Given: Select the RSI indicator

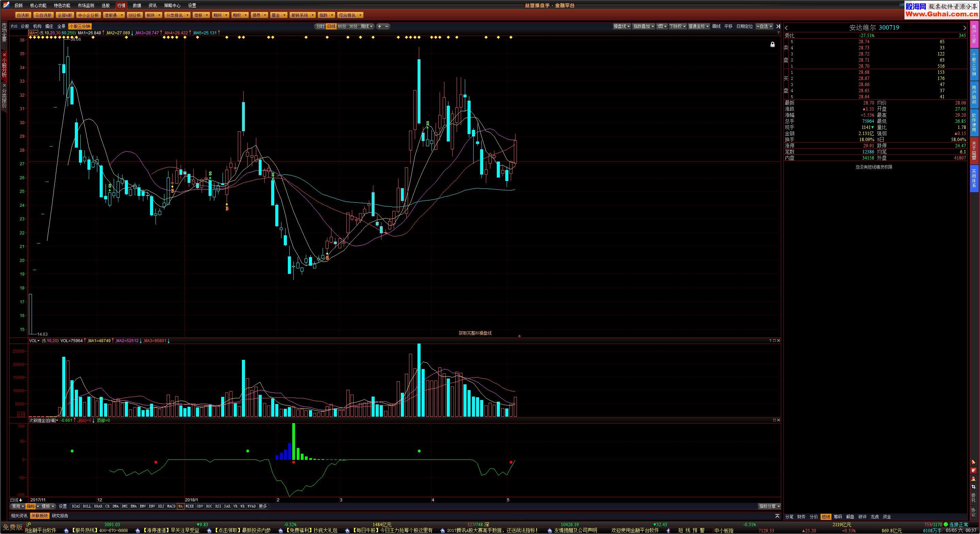Looking at the screenshot, I should 218,506.
